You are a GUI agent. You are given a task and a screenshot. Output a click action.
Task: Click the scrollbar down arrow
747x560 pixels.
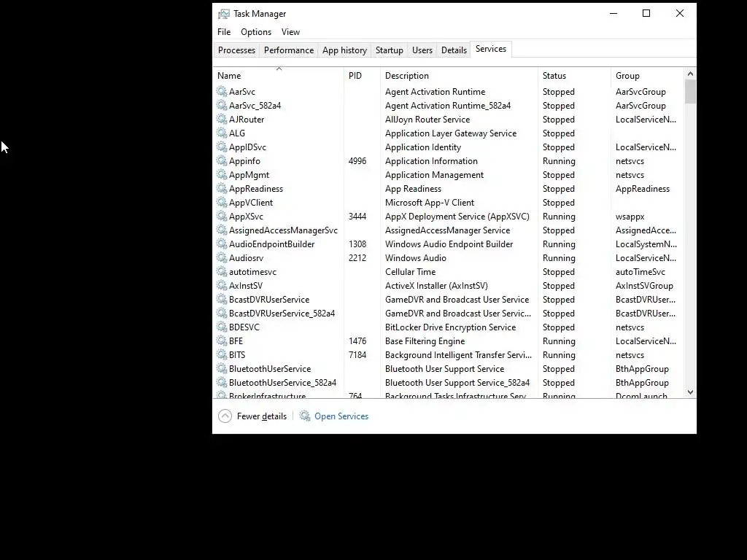tap(690, 392)
